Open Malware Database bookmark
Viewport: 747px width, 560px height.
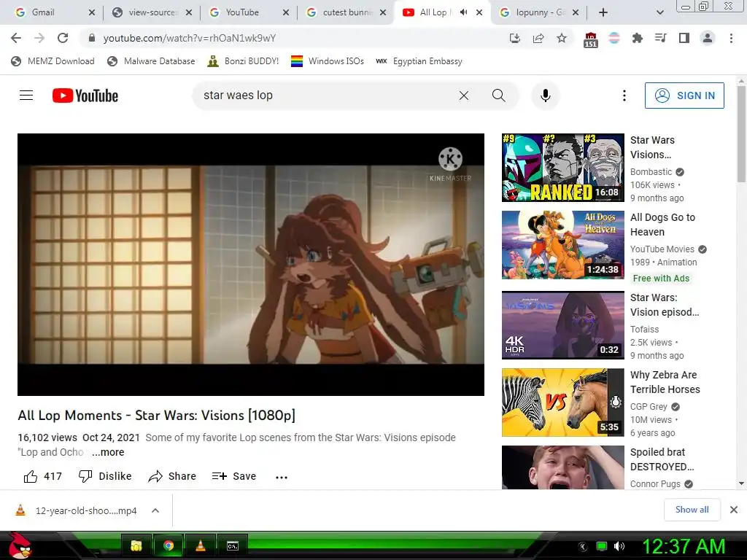pos(151,61)
